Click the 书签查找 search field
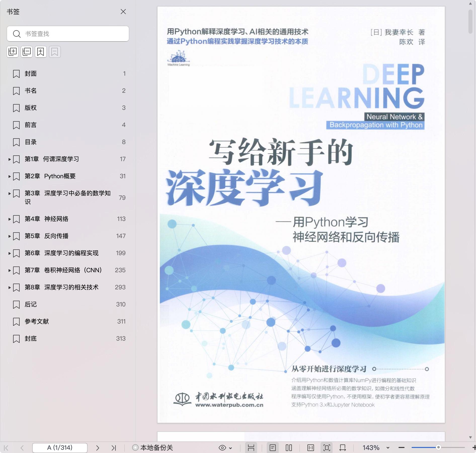This screenshot has height=453, width=476. click(x=68, y=34)
